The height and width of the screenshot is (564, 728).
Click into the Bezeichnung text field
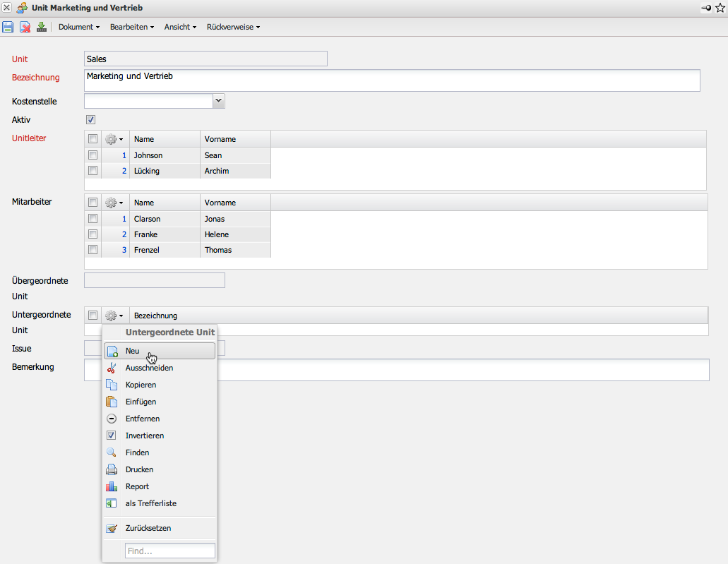tap(392, 80)
